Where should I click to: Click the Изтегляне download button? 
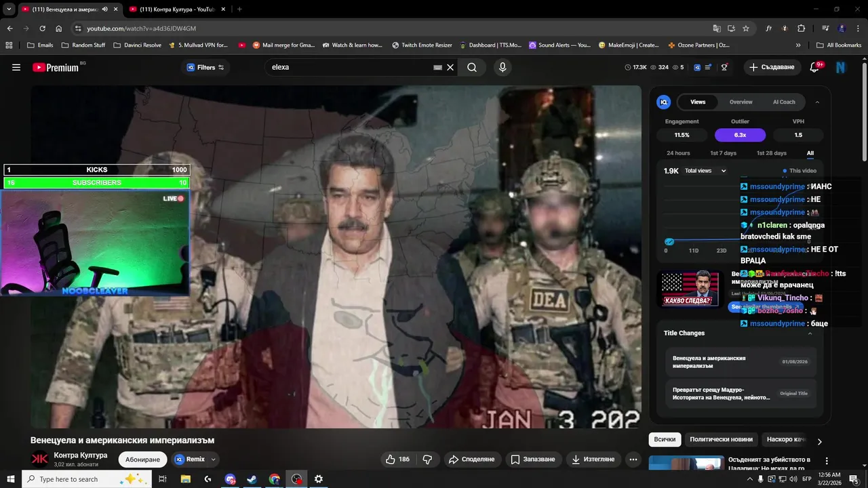point(593,459)
